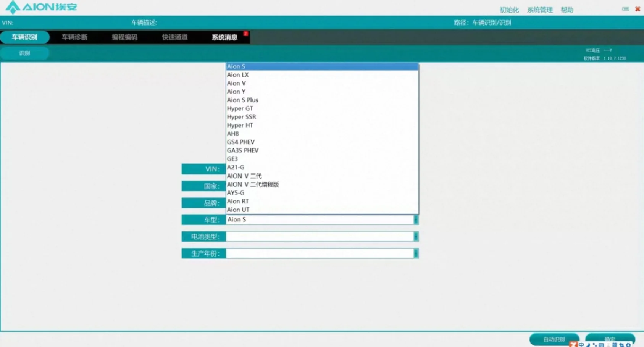Select Hyper GT model
This screenshot has width=644, height=347.
click(322, 108)
